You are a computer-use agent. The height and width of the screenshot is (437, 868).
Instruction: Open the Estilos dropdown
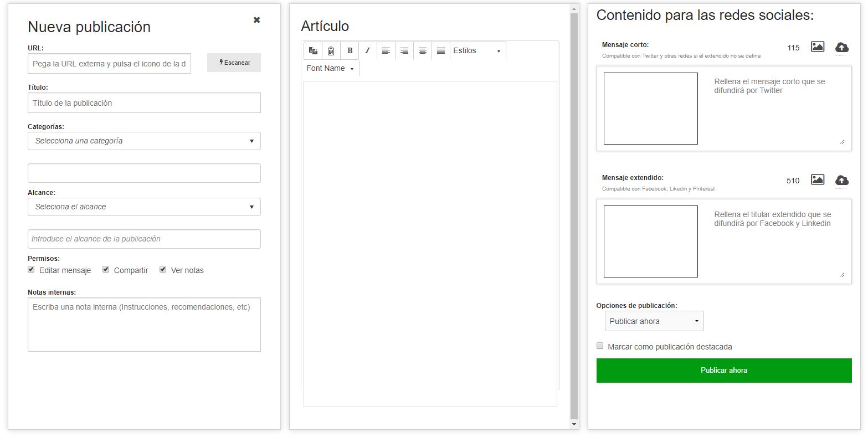pyautogui.click(x=477, y=50)
